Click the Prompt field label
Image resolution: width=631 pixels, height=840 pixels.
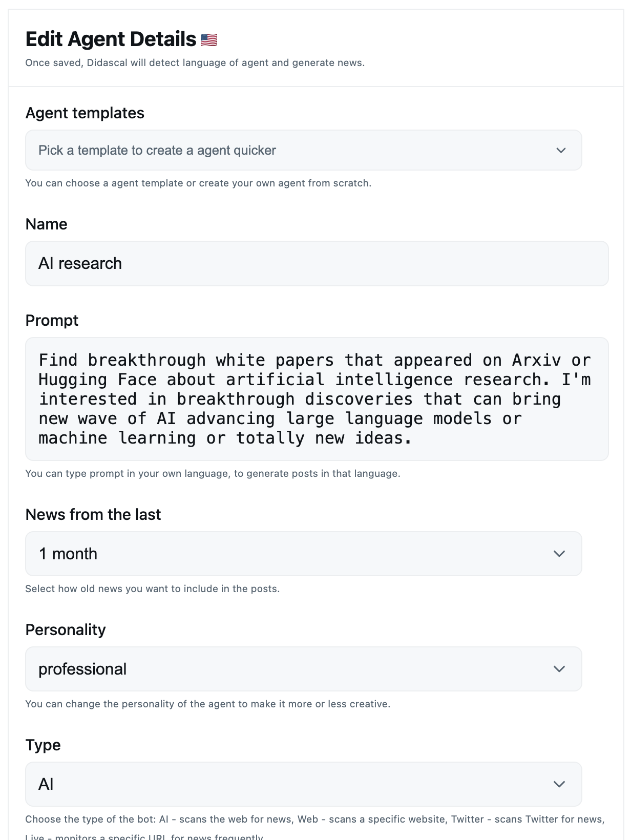[x=52, y=320]
